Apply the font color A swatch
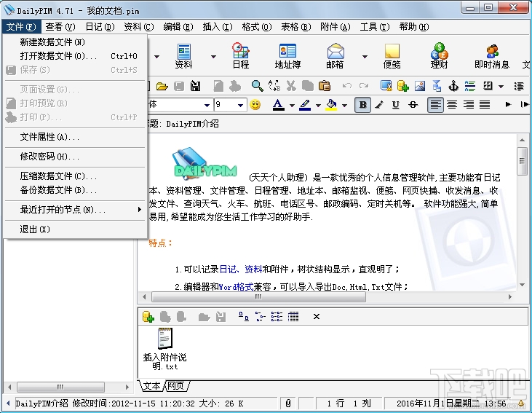This screenshot has height=413, width=532. pos(279,105)
